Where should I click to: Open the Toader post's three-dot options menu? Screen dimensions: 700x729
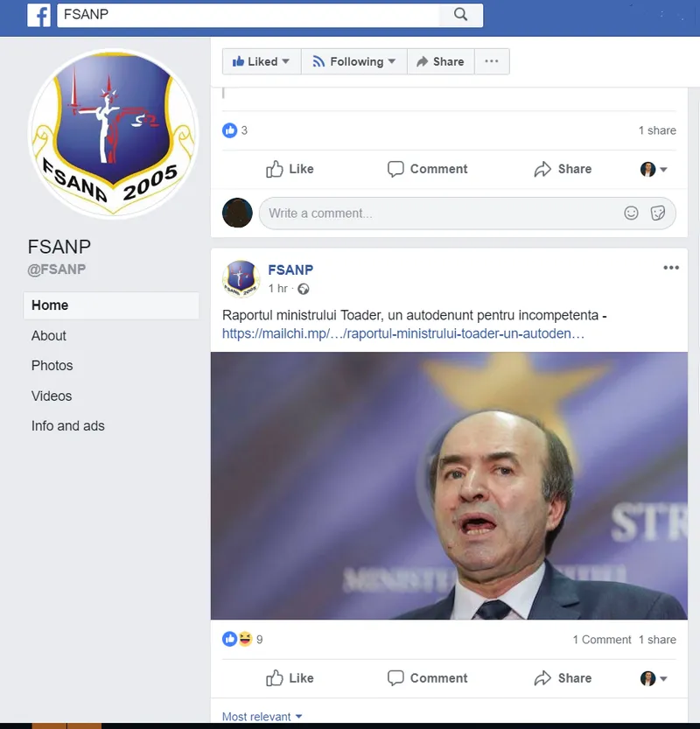pyautogui.click(x=671, y=268)
